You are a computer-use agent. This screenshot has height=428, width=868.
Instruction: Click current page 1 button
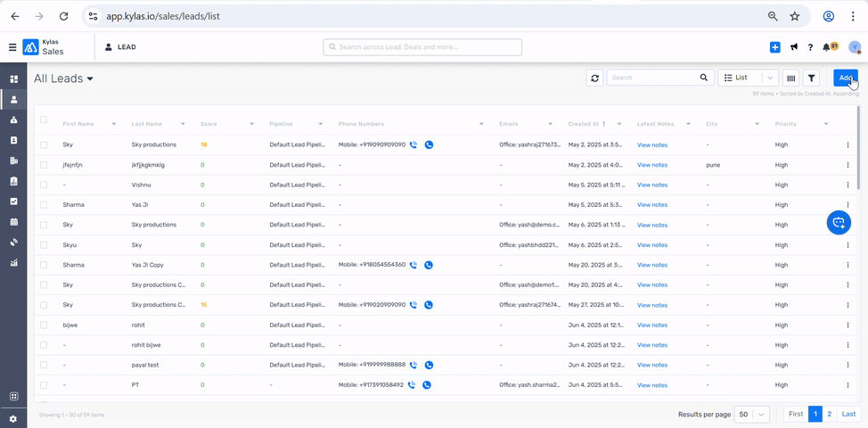click(815, 414)
